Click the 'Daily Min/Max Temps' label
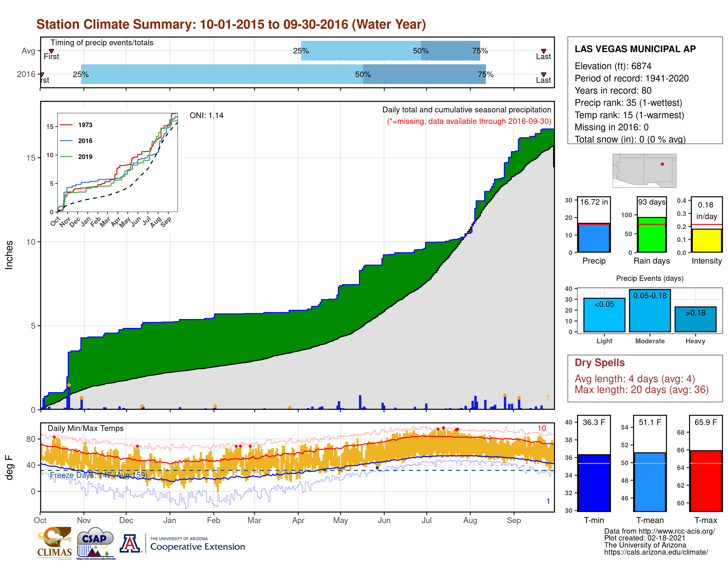 click(85, 428)
